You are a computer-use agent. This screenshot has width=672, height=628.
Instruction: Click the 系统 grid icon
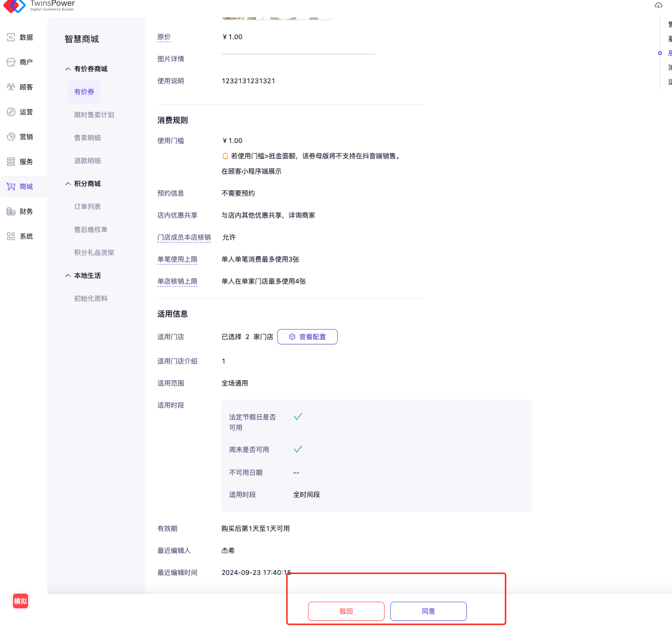(x=11, y=236)
